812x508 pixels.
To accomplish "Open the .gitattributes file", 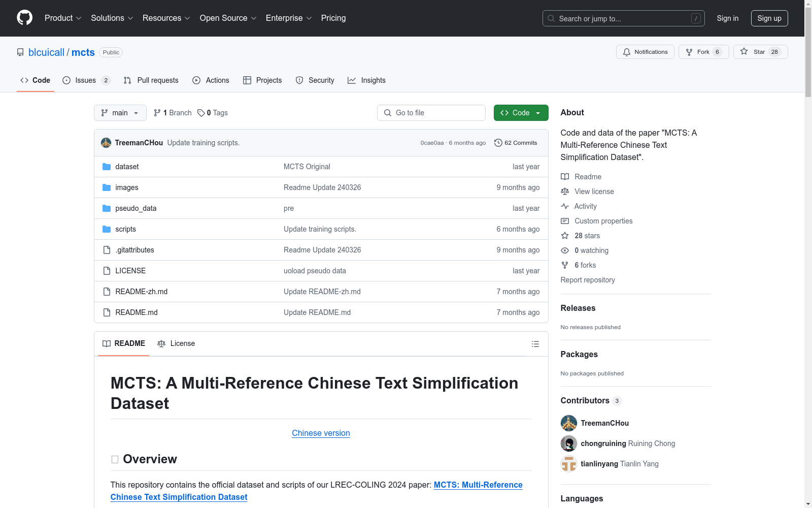I will coord(134,250).
